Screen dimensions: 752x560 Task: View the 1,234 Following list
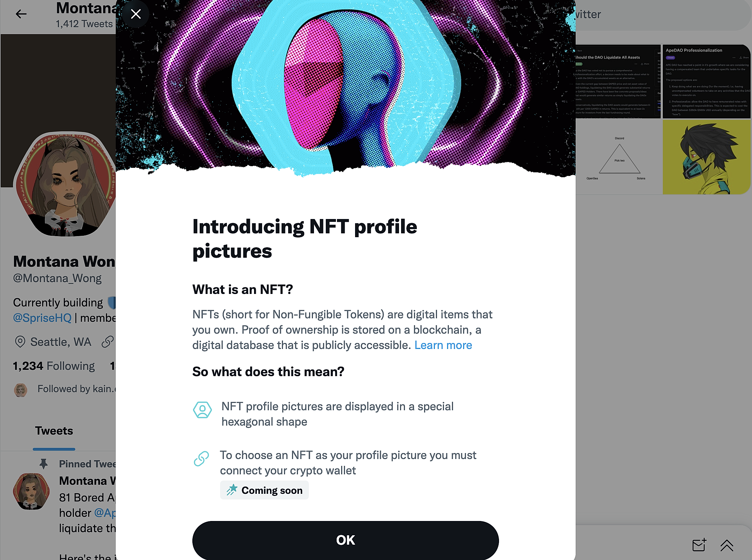click(x=54, y=366)
